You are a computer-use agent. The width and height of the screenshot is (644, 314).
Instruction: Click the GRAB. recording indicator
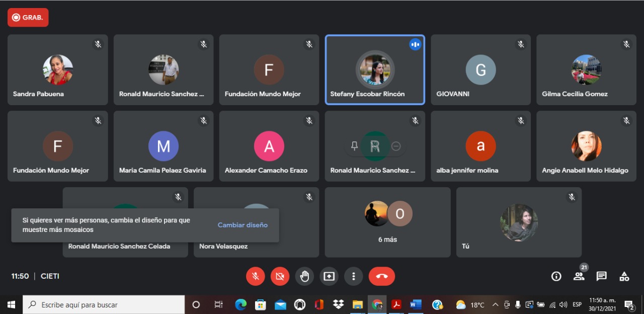point(28,17)
